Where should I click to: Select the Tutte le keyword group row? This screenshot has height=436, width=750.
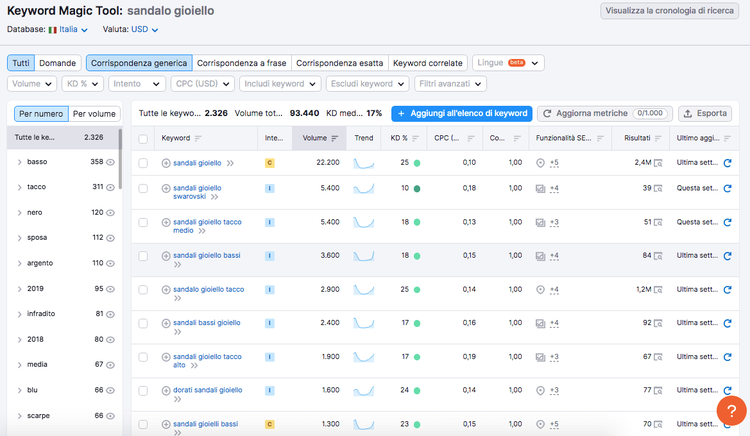pos(63,138)
